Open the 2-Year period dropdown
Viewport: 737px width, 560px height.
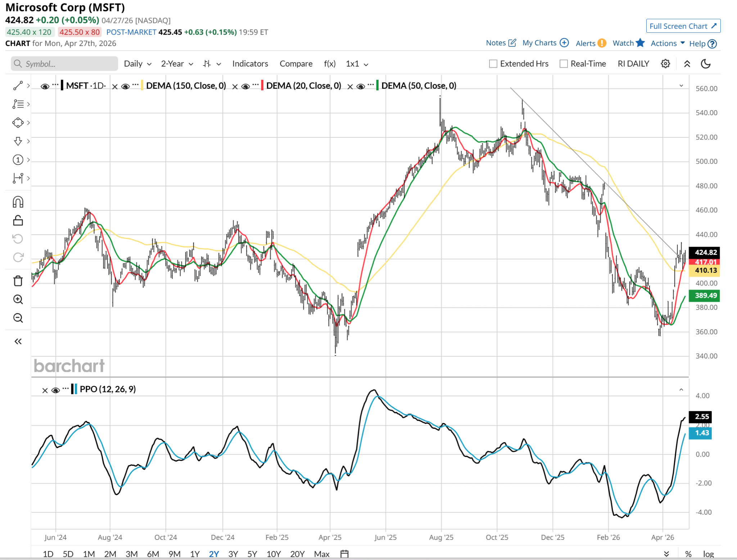pyautogui.click(x=177, y=64)
